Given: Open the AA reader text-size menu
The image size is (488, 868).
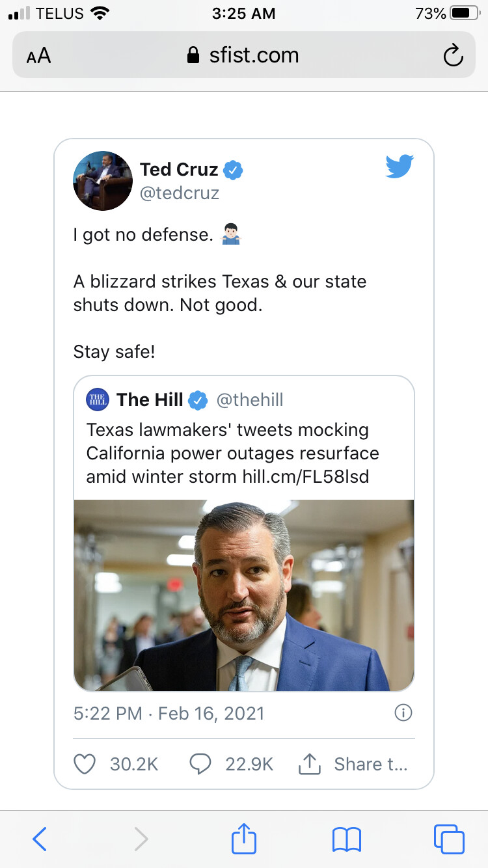Looking at the screenshot, I should coord(38,56).
